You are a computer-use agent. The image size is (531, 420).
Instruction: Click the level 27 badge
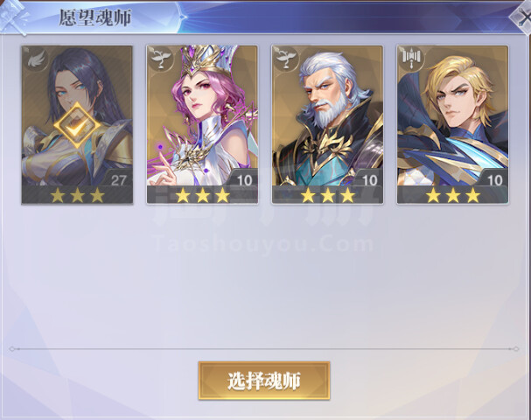pos(118,180)
